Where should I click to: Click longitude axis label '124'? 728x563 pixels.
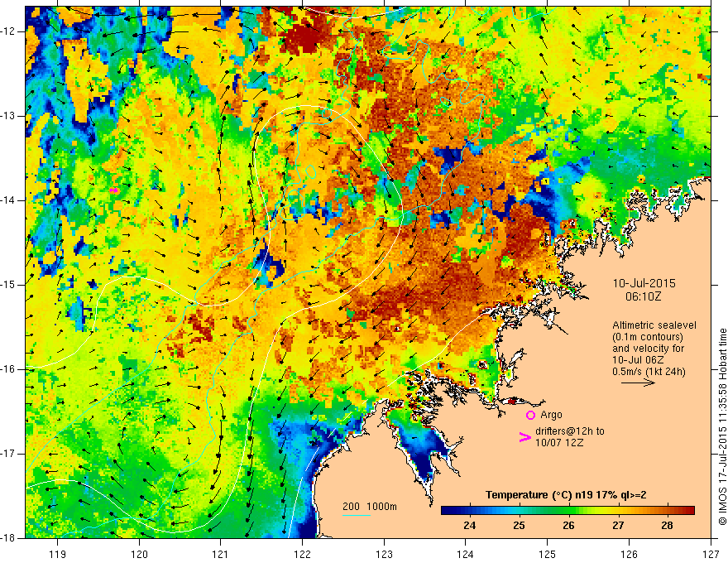466,554
